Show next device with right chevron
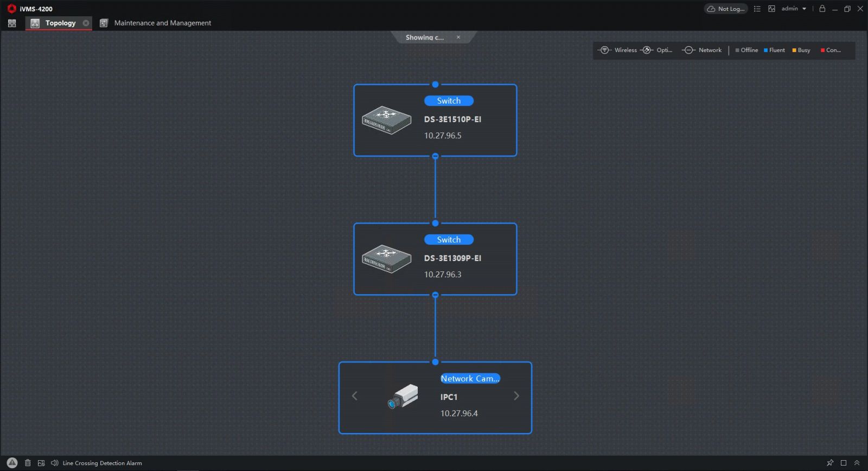868x471 pixels. [516, 396]
